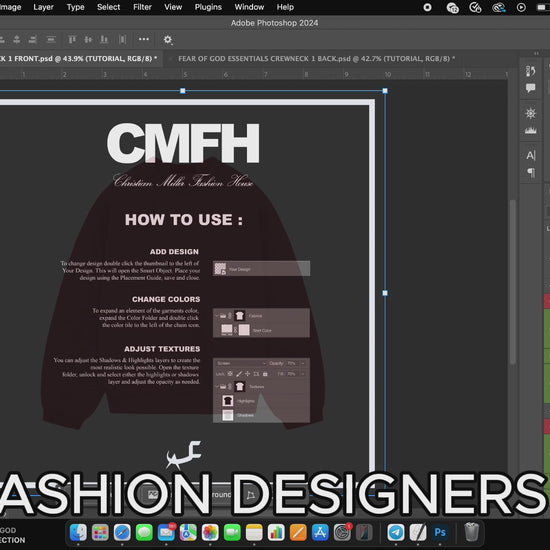Open the Trash from the dock

(472, 532)
